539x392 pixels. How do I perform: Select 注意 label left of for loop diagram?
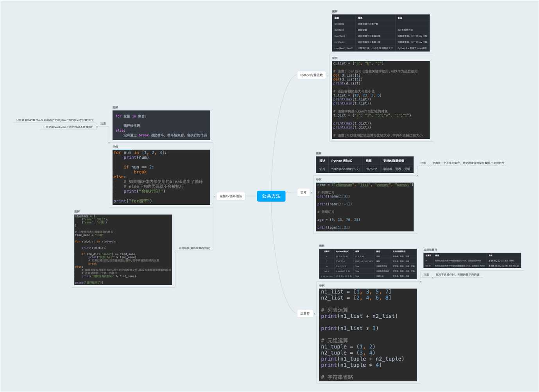click(x=103, y=124)
